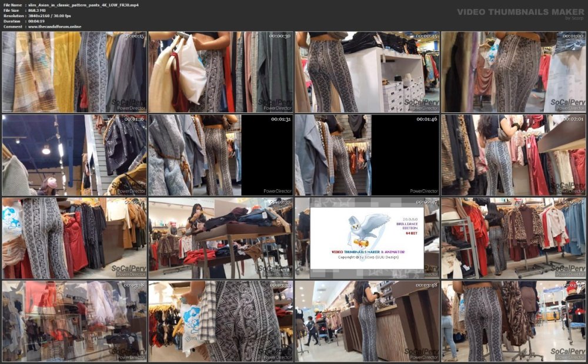Open the thumbnail marked 00:02:17
This screenshot has height=364, width=588.
pos(74,238)
